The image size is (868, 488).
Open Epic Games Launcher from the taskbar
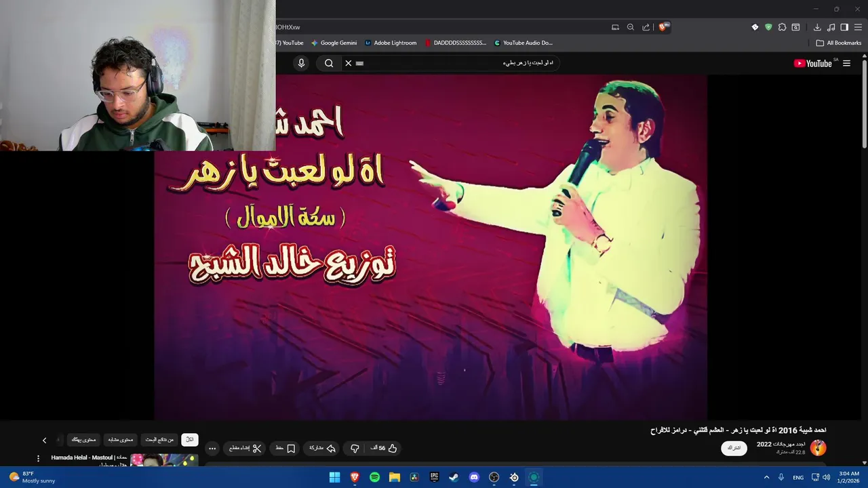(x=434, y=477)
